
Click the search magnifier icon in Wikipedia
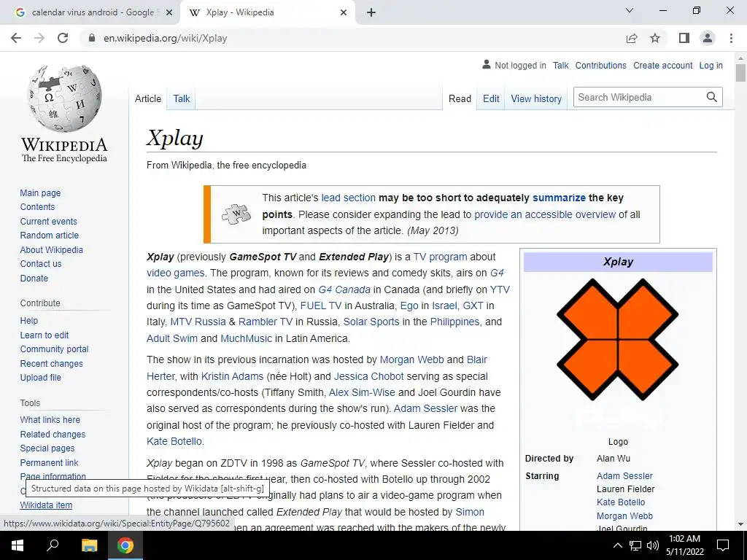tap(712, 97)
